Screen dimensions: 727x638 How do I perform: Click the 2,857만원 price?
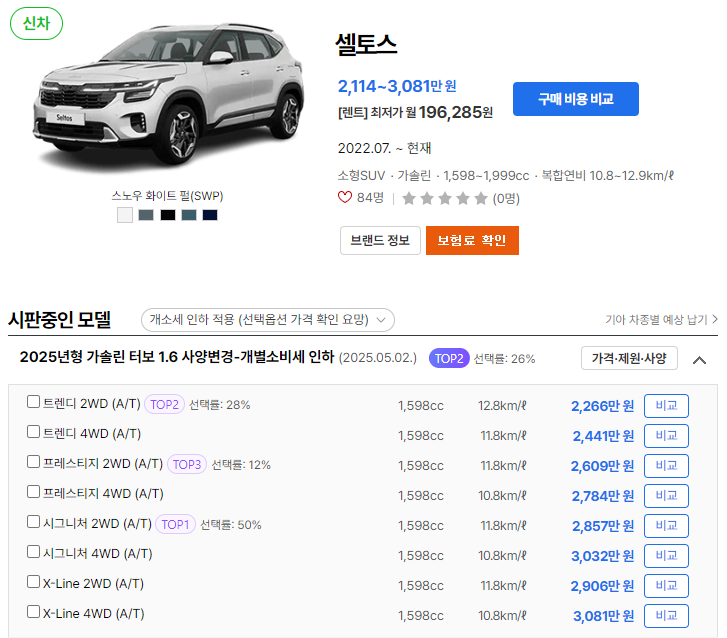tap(603, 526)
